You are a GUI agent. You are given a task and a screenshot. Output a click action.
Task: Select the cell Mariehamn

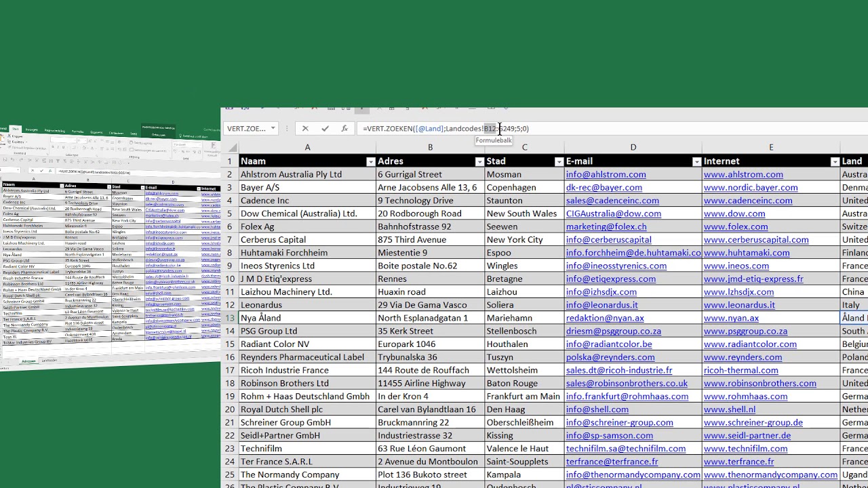tap(524, 318)
